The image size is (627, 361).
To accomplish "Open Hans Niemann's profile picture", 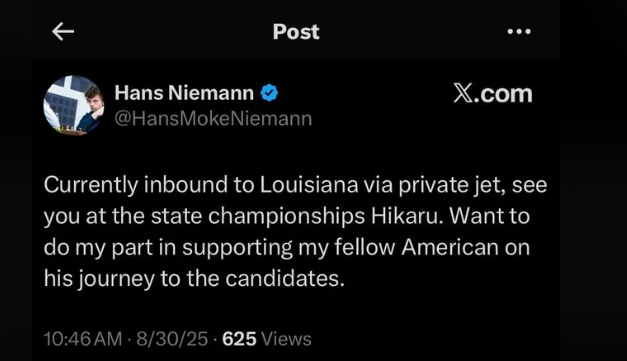I will (74, 105).
